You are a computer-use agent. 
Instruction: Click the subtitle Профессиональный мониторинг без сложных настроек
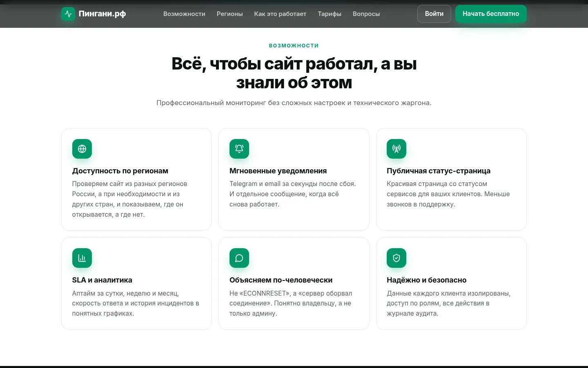[294, 103]
